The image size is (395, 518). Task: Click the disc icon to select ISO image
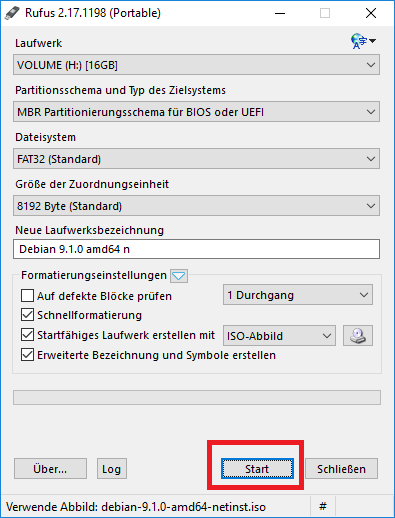[x=358, y=335]
